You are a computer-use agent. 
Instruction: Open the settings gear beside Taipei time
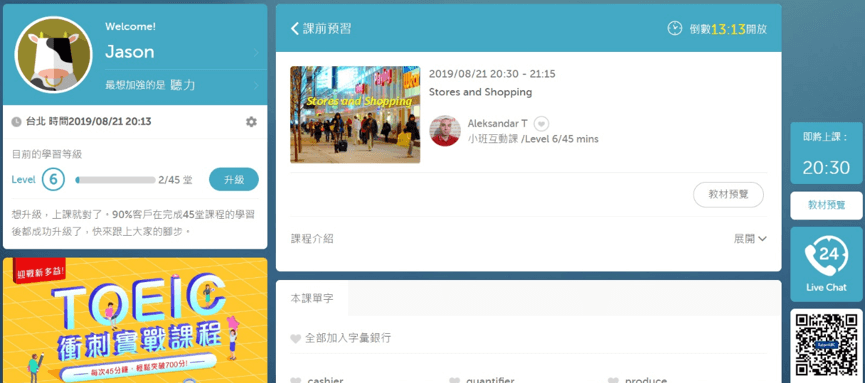251,122
